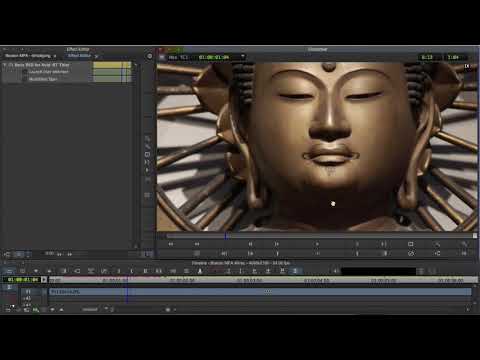Click the blue position indicator in the Composer position bar

click(226, 236)
